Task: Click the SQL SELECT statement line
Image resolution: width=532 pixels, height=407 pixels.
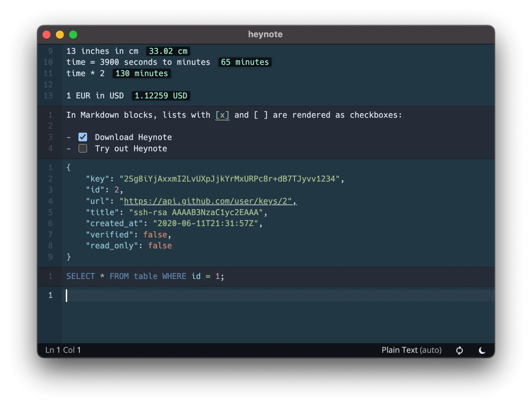Action: (145, 276)
